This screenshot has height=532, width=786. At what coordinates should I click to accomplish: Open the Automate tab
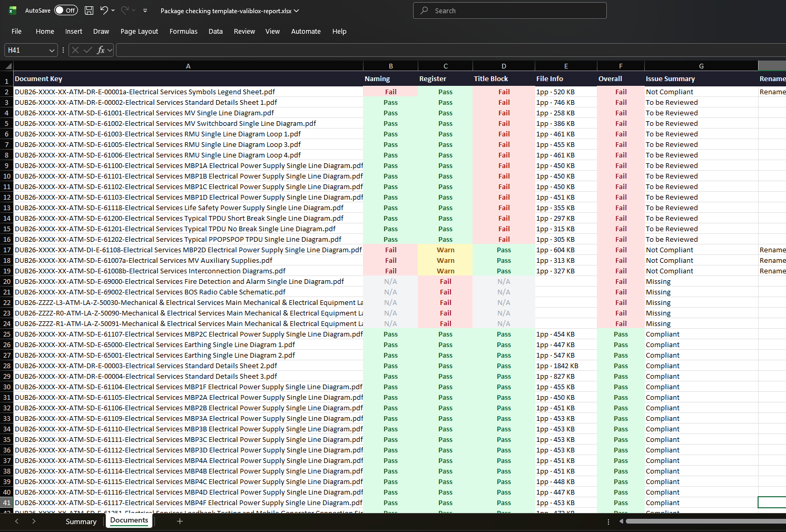[x=306, y=32]
